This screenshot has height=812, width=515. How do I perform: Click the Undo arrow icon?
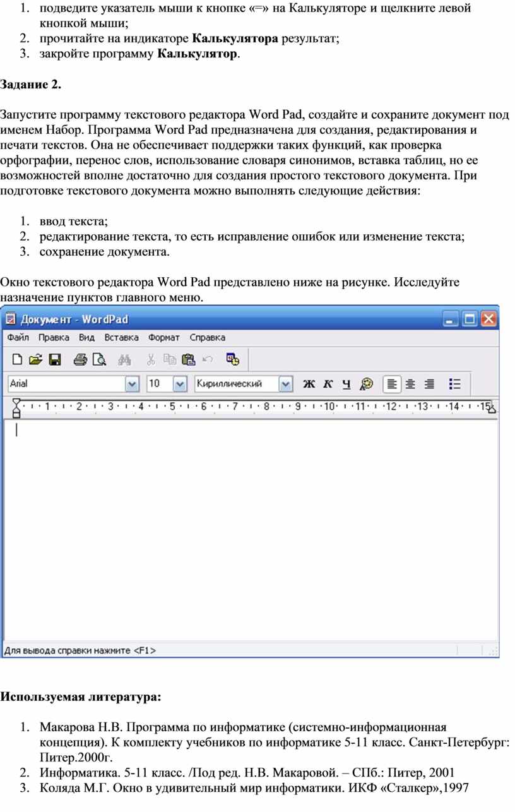pyautogui.click(x=208, y=359)
